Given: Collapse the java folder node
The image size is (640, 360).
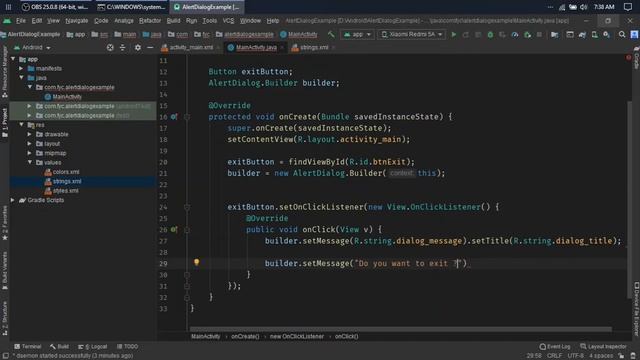Looking at the screenshot, I should (x=21, y=78).
